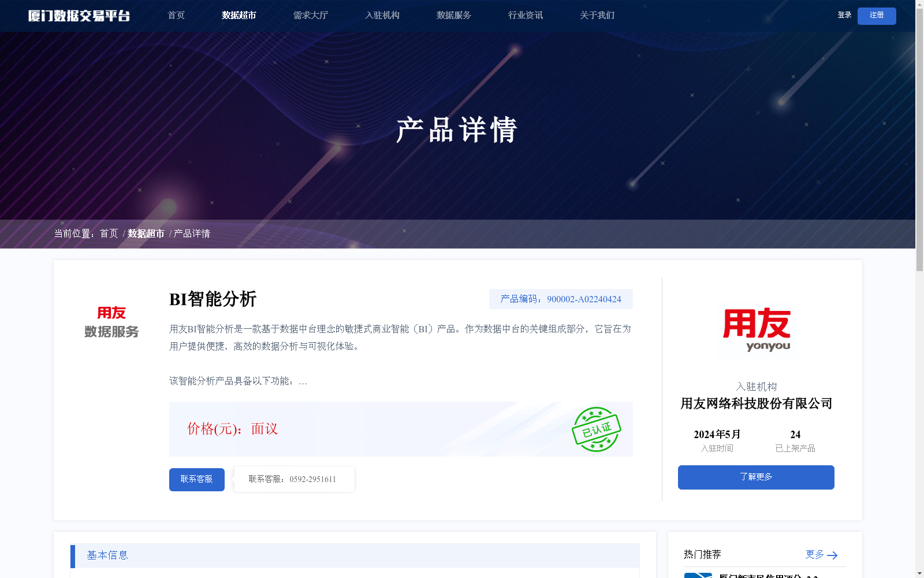Click the 了解更多 button
This screenshot has height=578, width=924.
pos(756,477)
